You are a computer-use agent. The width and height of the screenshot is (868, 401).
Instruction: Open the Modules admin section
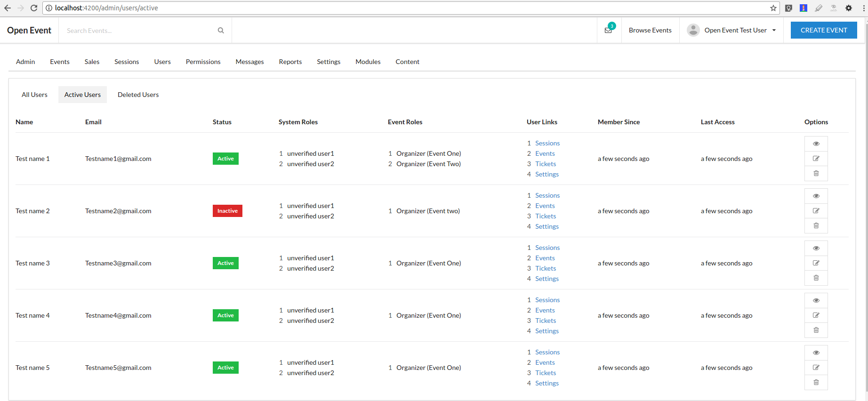[368, 62]
